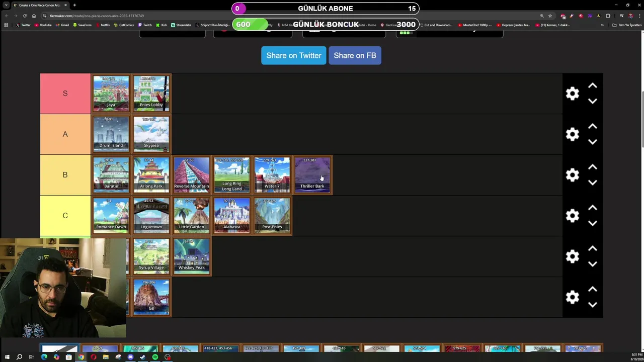Image resolution: width=644 pixels, height=362 pixels.
Task: Open the bookmarks apps grid icon
Action: 6,25
